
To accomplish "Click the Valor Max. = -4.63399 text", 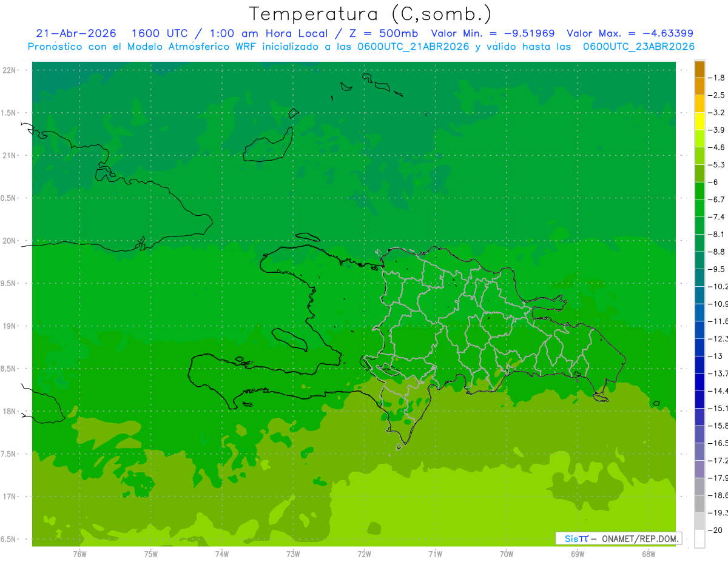I will 630,33.
